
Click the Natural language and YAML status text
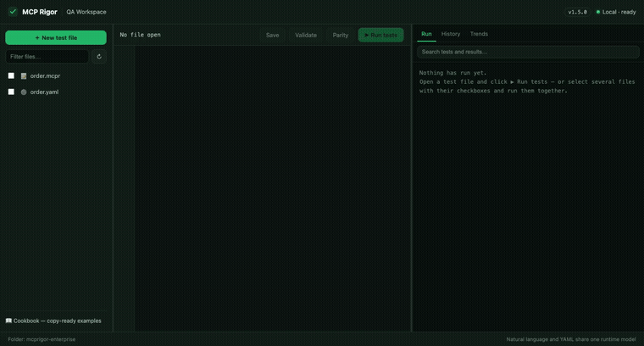pos(571,339)
